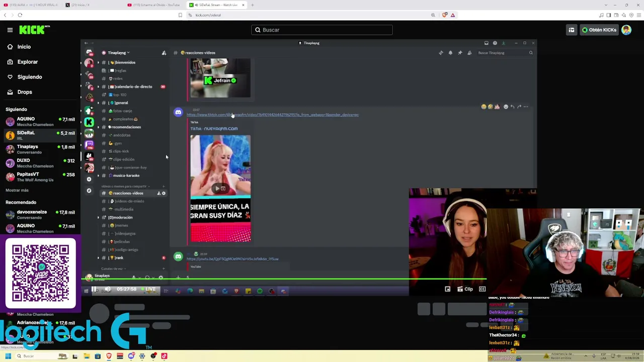This screenshot has height=362, width=644.
Task: Open the TikTok link in Discord chat
Action: [272, 115]
